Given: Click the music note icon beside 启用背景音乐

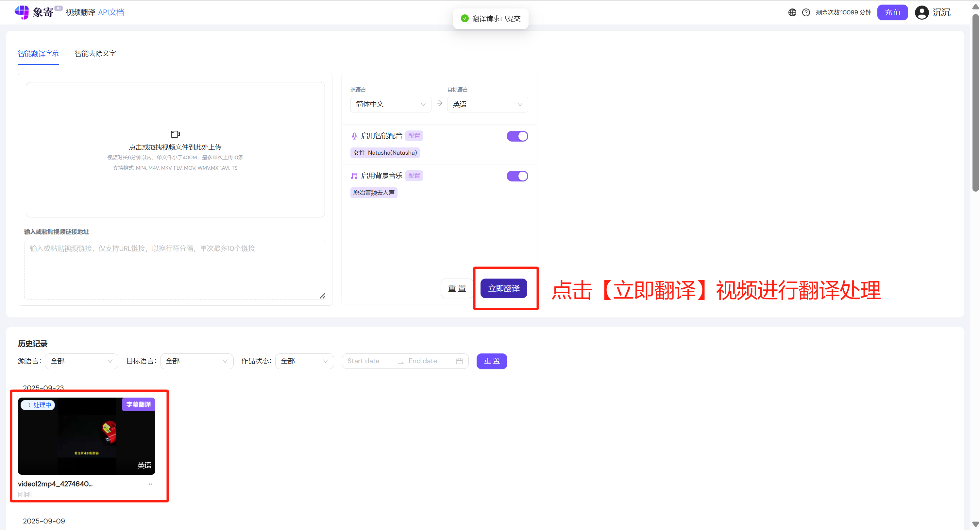Looking at the screenshot, I should [354, 175].
